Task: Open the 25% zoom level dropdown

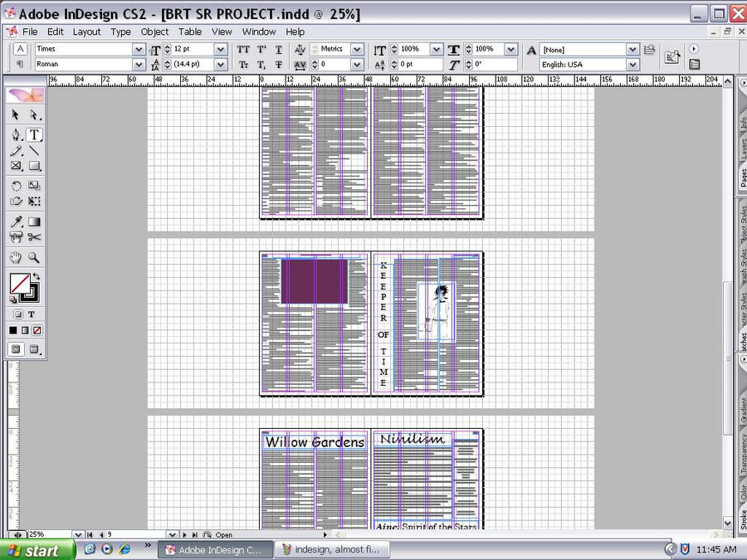Action: (78, 535)
